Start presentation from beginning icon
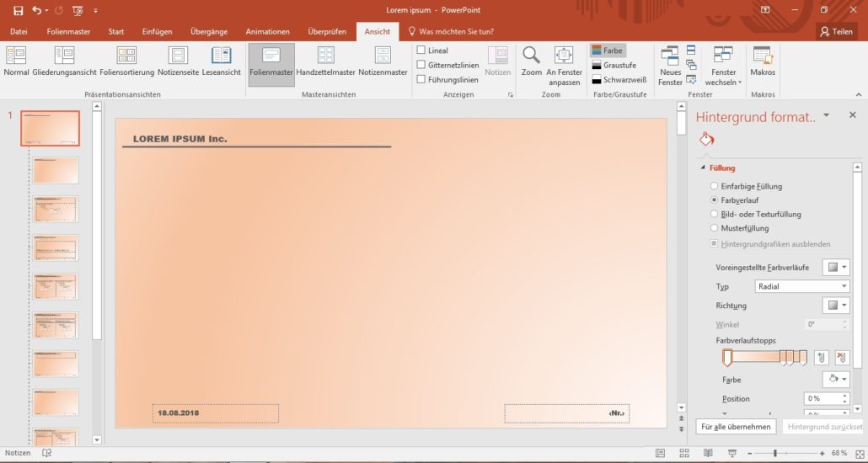 78,10
